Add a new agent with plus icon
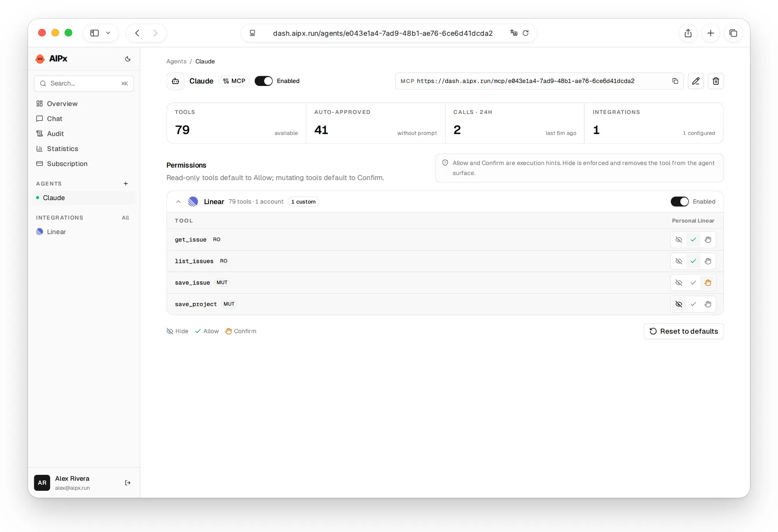 coord(126,184)
